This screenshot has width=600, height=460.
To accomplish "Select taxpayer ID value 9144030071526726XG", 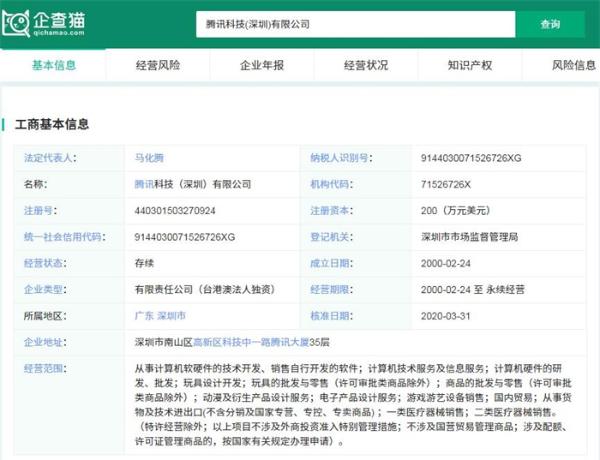I will point(471,158).
